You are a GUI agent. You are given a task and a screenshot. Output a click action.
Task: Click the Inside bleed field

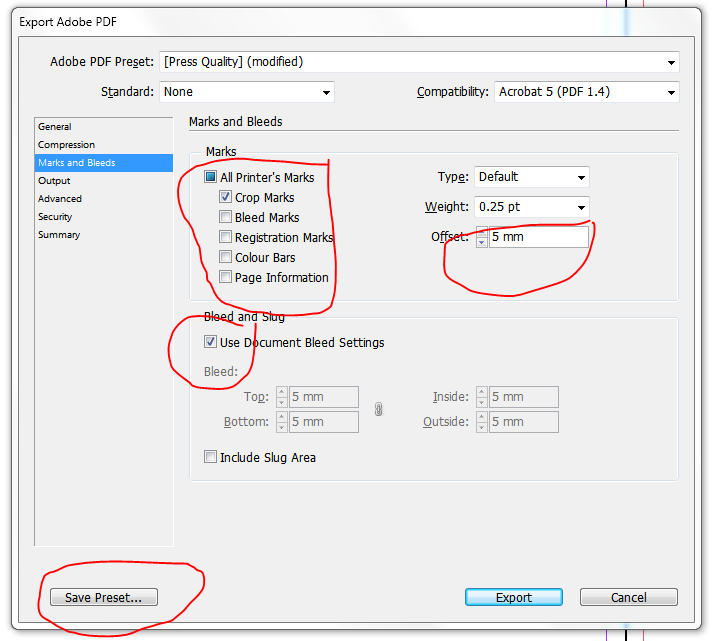[524, 397]
